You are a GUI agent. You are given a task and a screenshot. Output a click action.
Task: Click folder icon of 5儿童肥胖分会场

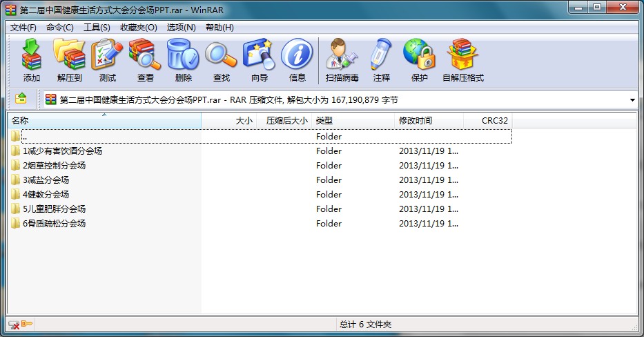click(16, 209)
